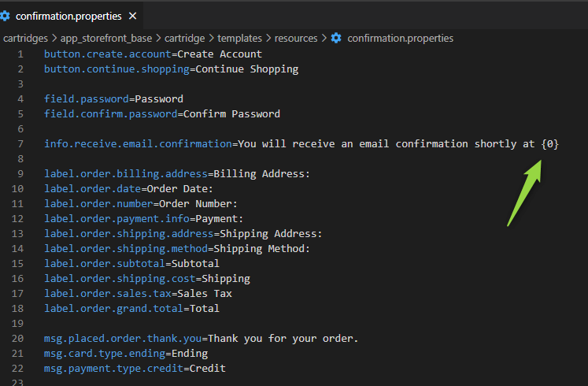
Task: Click the {0} placeholder on line 7
Action: point(549,144)
